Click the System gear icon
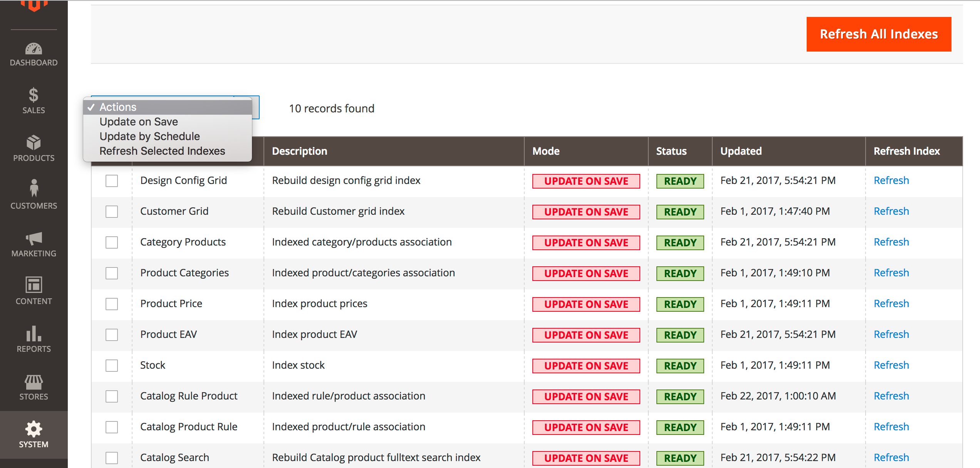 [x=34, y=429]
